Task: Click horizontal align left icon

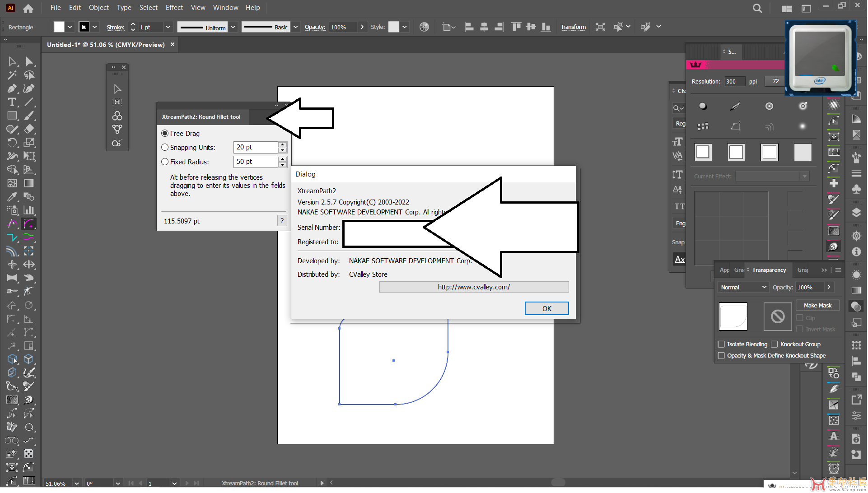Action: pos(469,27)
